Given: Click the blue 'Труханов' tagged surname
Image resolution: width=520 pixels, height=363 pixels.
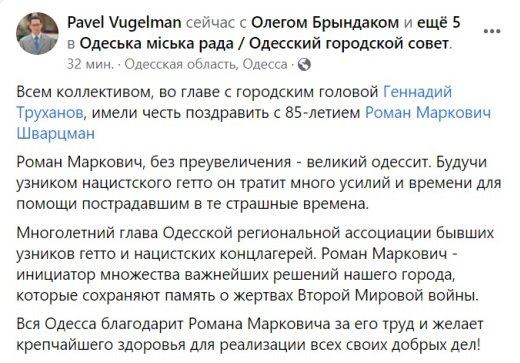Looking at the screenshot, I should tap(50, 113).
